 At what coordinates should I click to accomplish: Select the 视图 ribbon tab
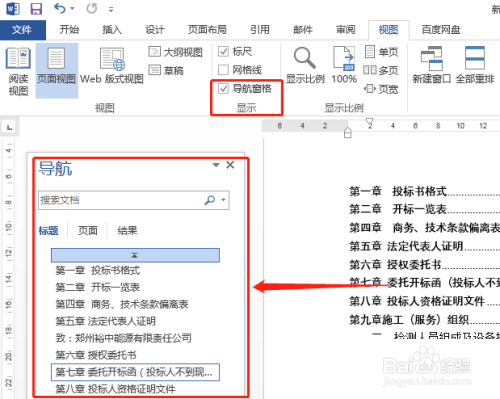(389, 30)
